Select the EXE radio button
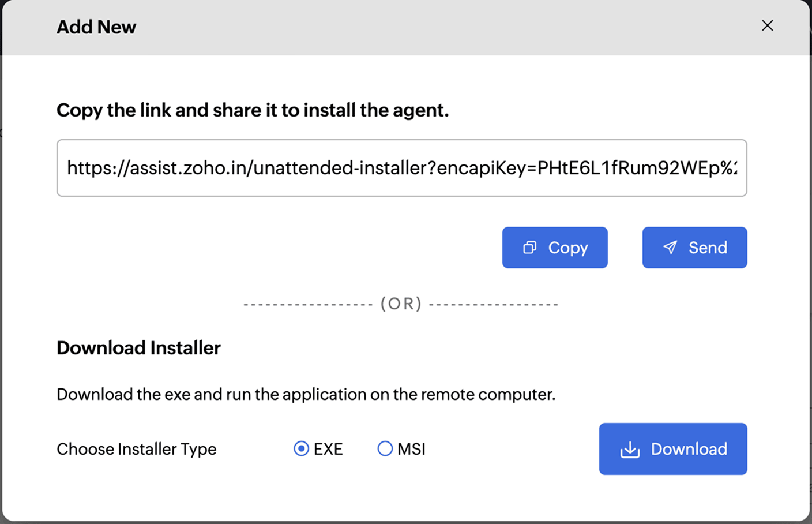 click(x=301, y=448)
